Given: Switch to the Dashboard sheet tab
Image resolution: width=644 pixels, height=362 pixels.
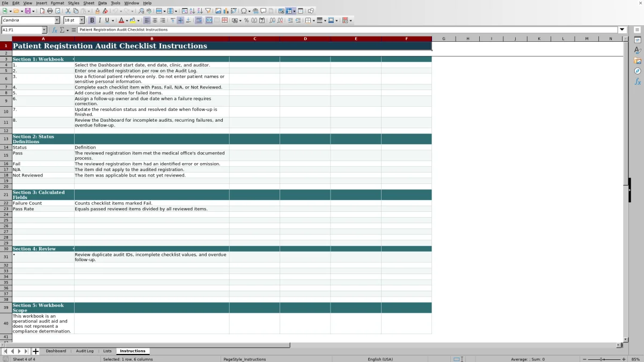Looking at the screenshot, I should click(56, 351).
